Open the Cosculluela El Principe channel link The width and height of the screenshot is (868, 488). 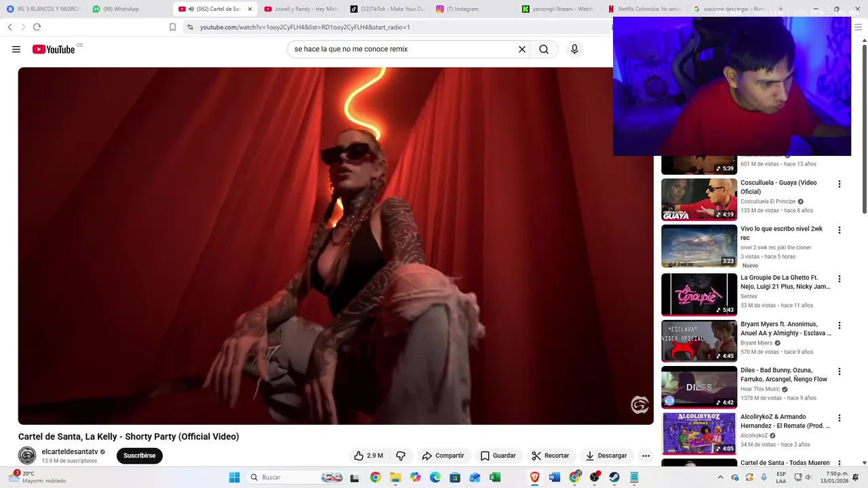(768, 201)
